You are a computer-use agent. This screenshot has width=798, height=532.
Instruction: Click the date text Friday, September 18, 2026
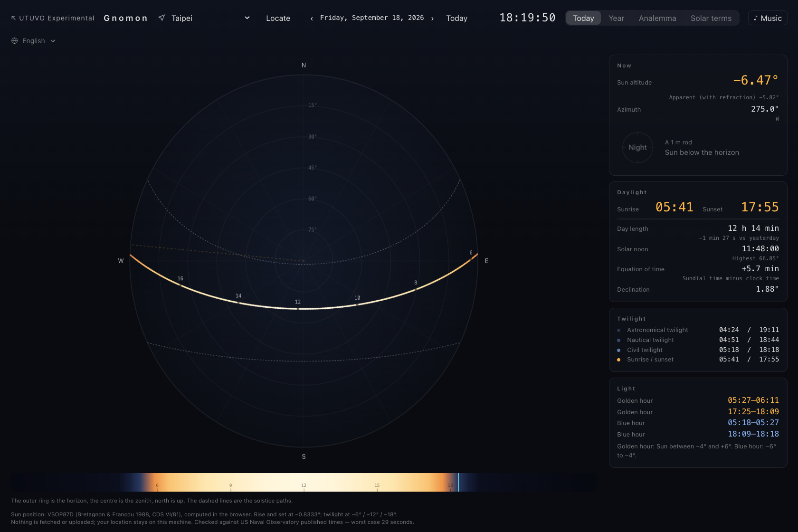[x=372, y=18]
